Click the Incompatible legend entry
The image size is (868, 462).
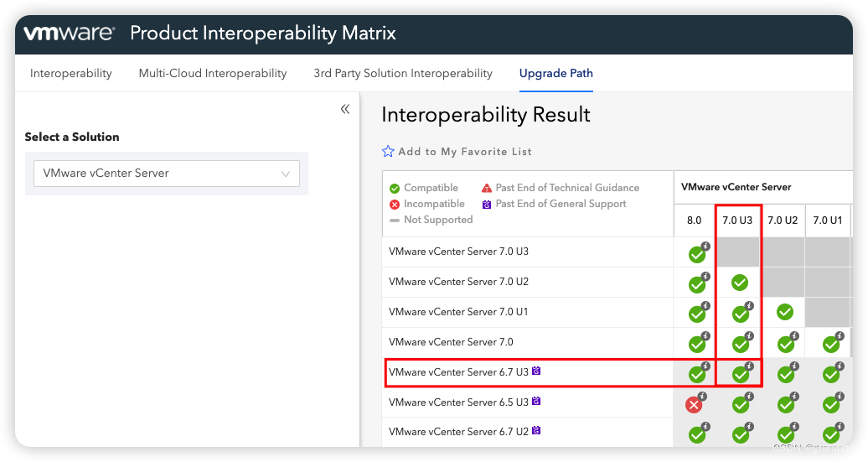(426, 204)
